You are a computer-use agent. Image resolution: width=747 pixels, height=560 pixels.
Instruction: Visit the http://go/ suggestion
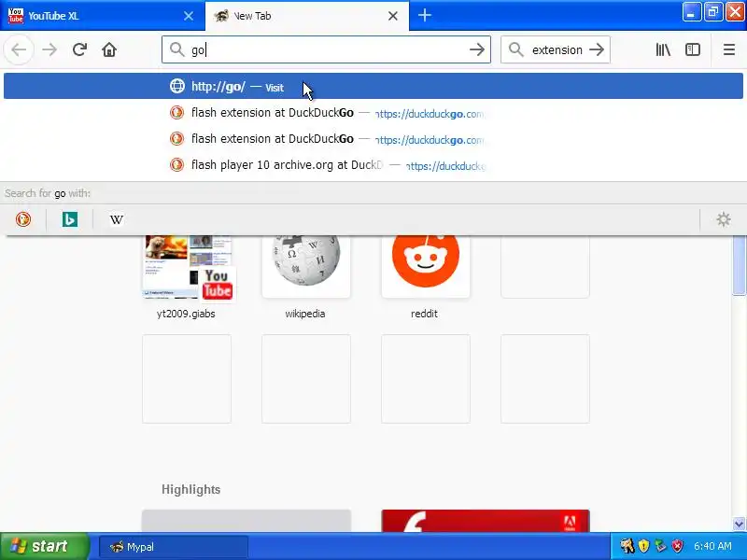pos(373,86)
